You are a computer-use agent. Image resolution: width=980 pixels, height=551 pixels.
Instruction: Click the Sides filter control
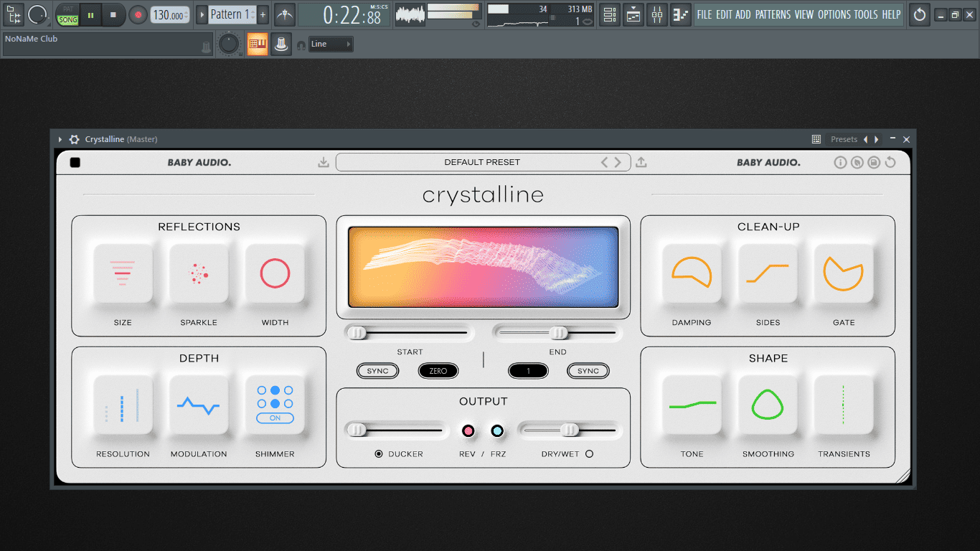[x=768, y=273]
